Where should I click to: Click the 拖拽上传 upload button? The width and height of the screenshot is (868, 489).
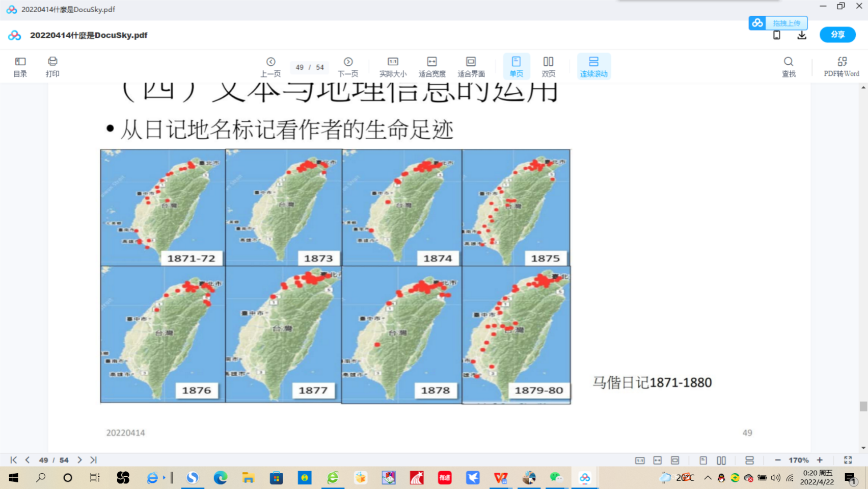tap(778, 23)
